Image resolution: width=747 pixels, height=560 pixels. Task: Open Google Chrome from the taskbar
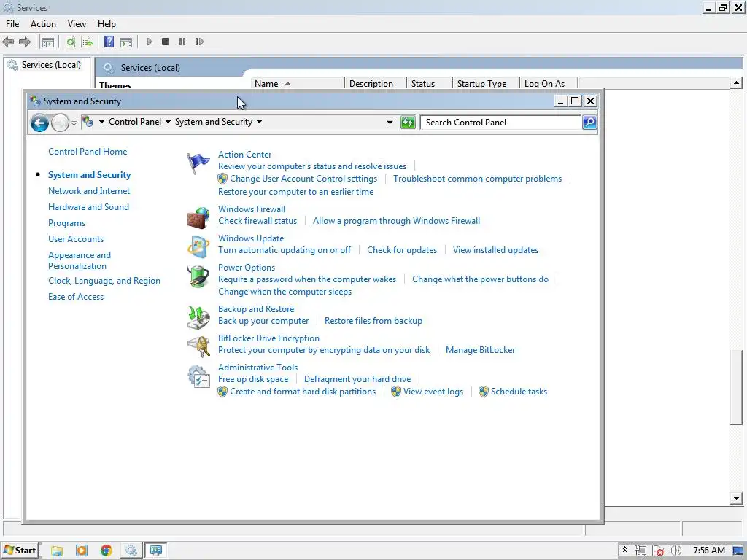107,551
